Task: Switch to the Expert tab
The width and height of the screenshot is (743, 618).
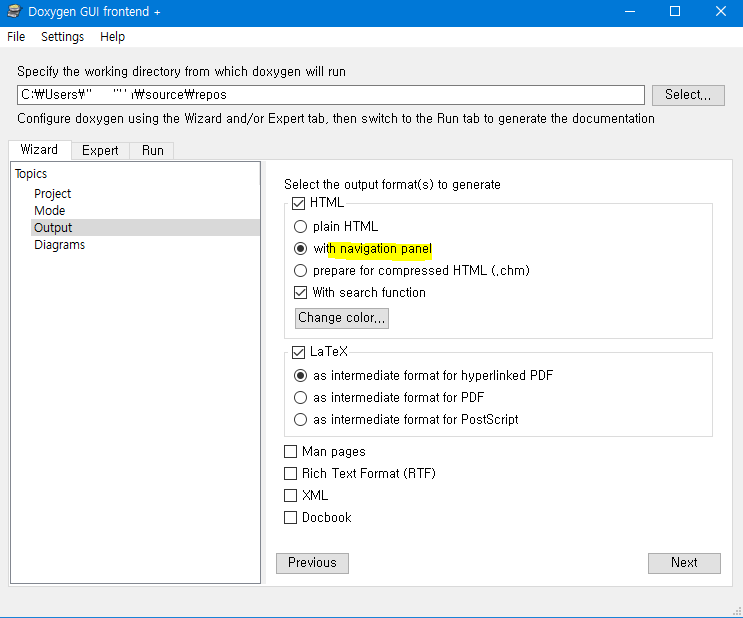Action: tap(100, 151)
